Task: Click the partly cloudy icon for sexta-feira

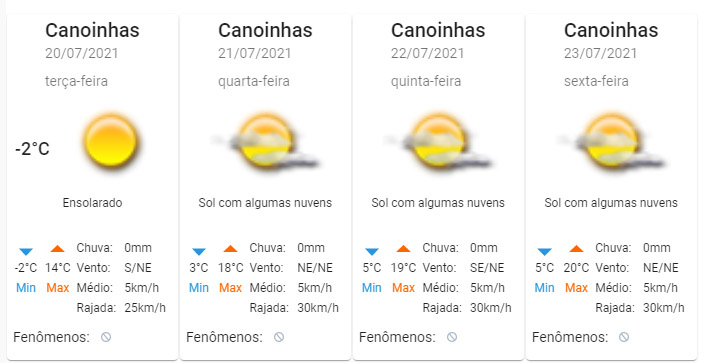Action: [611, 142]
